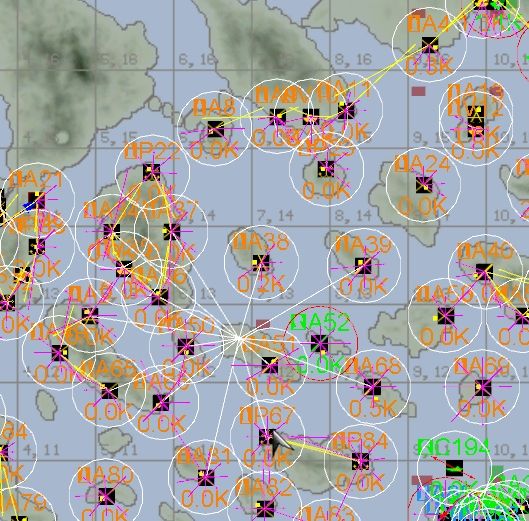Select the A4 base marker square
The height and width of the screenshot is (521, 529).
430,45
